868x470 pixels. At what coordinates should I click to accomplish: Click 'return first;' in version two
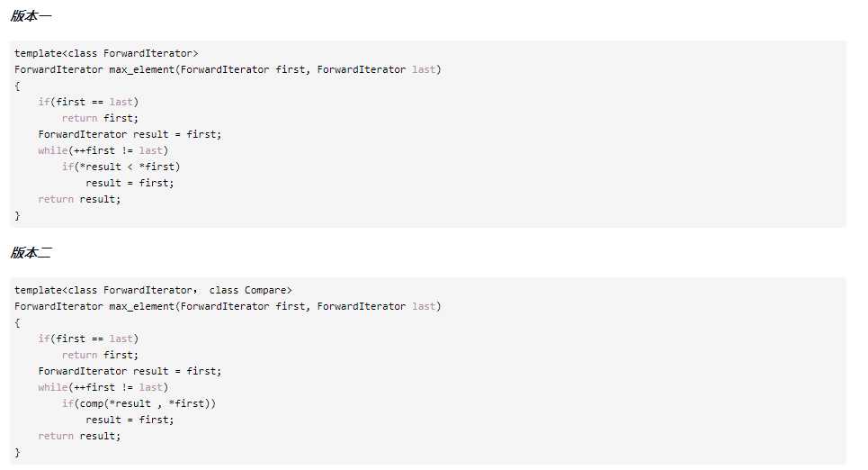[100, 356]
